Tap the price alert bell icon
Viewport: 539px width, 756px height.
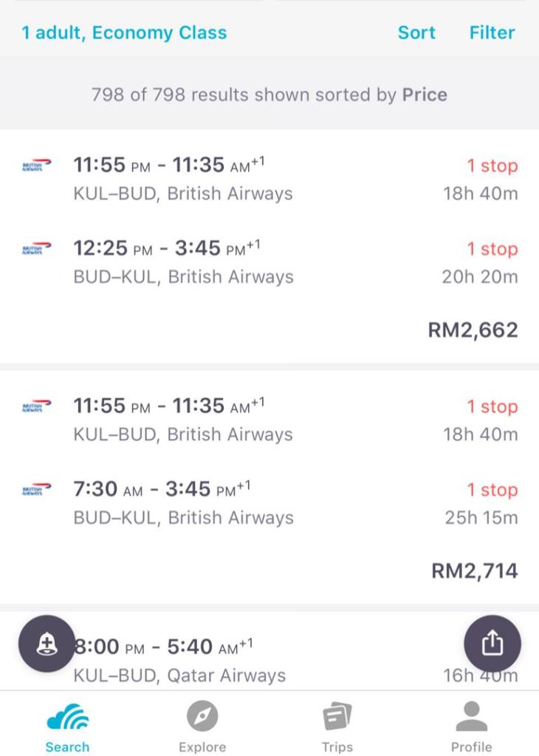coord(47,644)
